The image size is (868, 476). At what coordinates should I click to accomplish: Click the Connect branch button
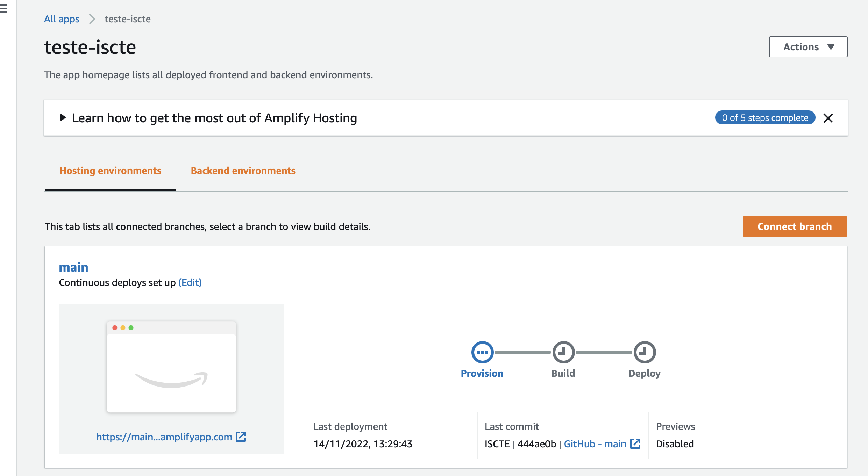[795, 226]
